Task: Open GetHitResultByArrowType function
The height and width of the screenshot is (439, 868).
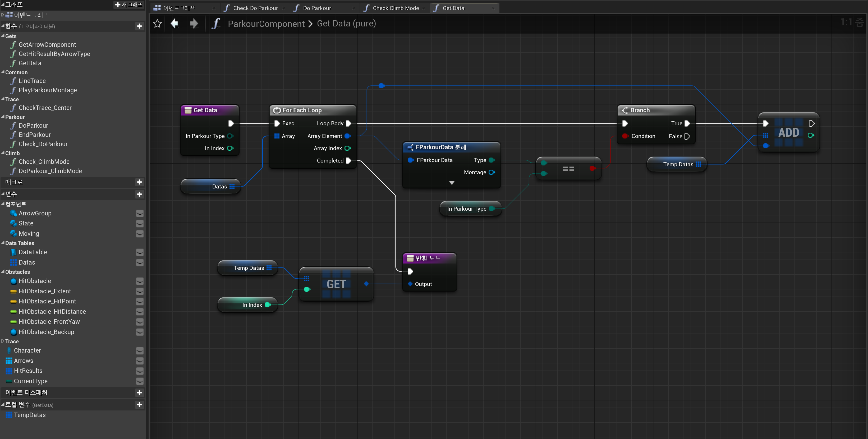Action: point(54,54)
